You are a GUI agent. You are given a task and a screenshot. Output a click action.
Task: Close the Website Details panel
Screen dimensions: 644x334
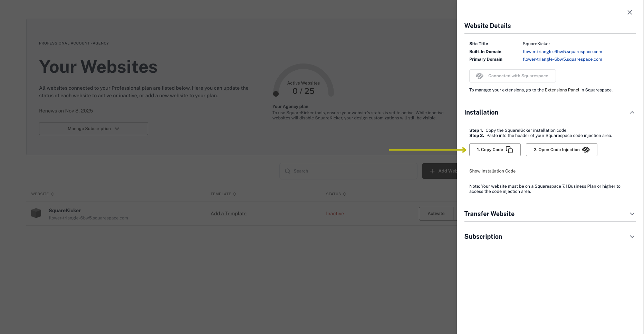click(629, 12)
